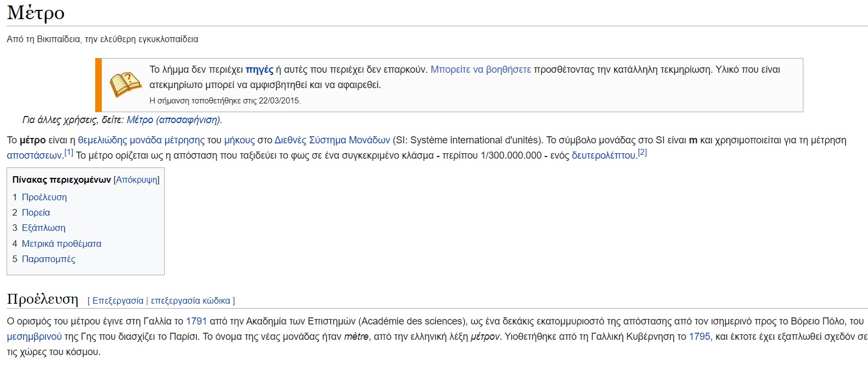Click the Μπορείτε να βοηθήσετε link
Screen dimensions: 868x371
click(481, 69)
